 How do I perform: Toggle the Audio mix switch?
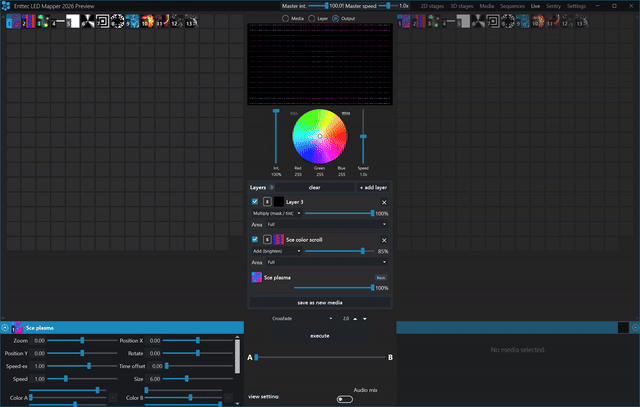click(345, 399)
